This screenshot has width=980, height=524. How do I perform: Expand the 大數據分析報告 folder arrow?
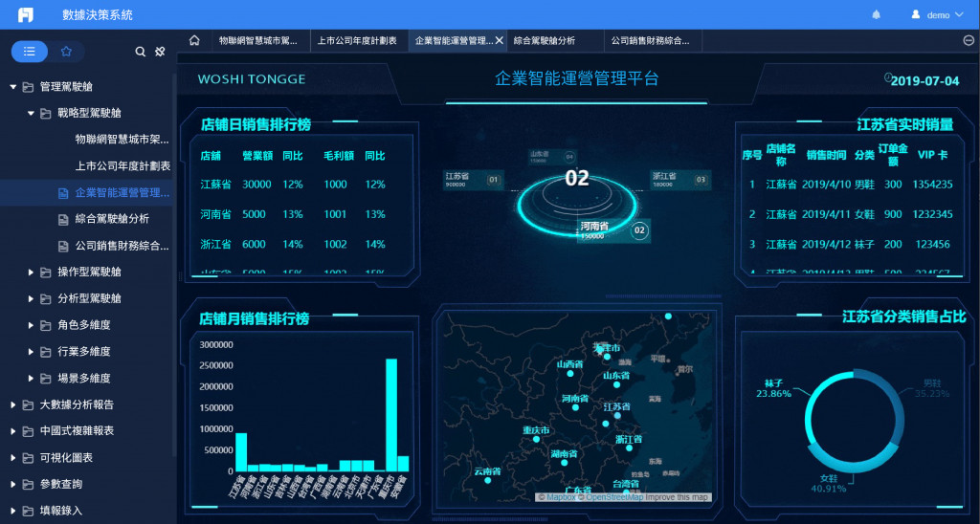pyautogui.click(x=13, y=404)
